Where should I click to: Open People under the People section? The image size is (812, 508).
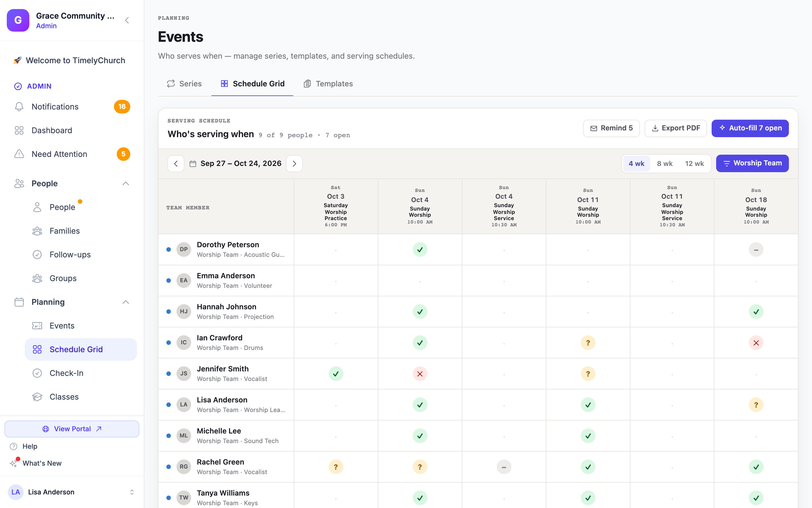pyautogui.click(x=81, y=207)
